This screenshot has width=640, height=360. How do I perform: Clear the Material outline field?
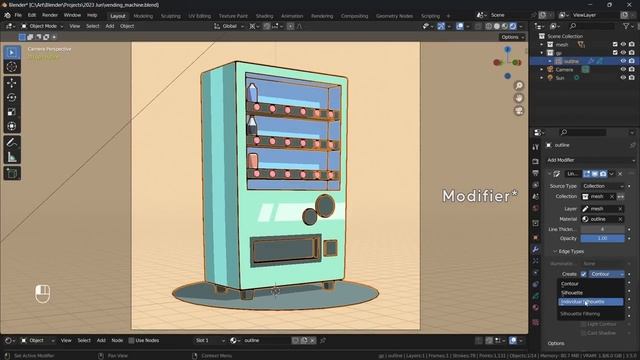pos(620,219)
